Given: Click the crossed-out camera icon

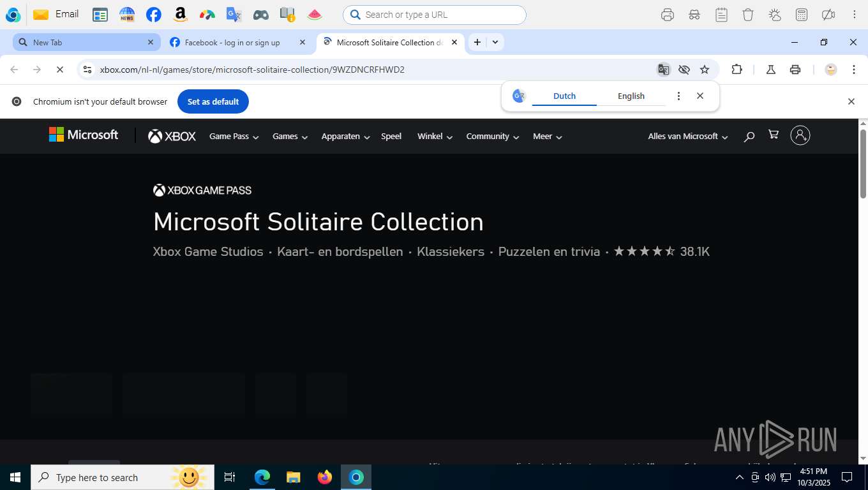Looking at the screenshot, I should click(x=828, y=15).
